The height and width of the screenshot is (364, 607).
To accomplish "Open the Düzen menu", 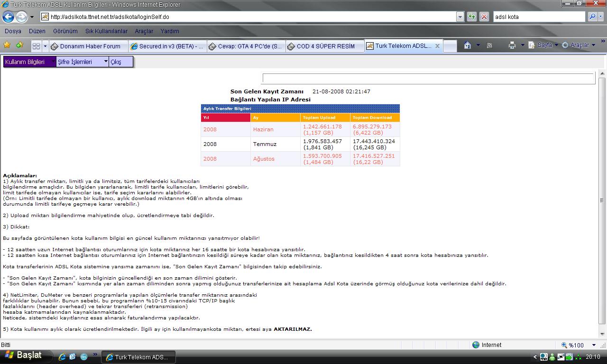I will [x=37, y=31].
